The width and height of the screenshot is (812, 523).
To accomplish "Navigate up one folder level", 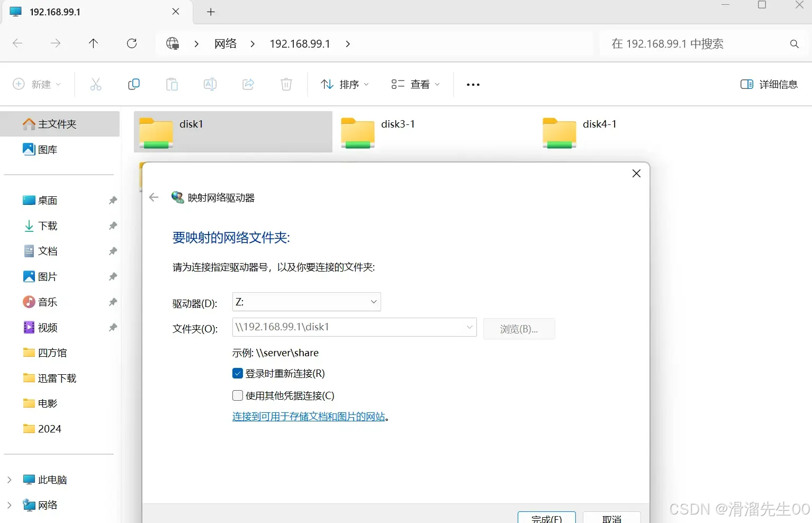I will click(x=94, y=43).
